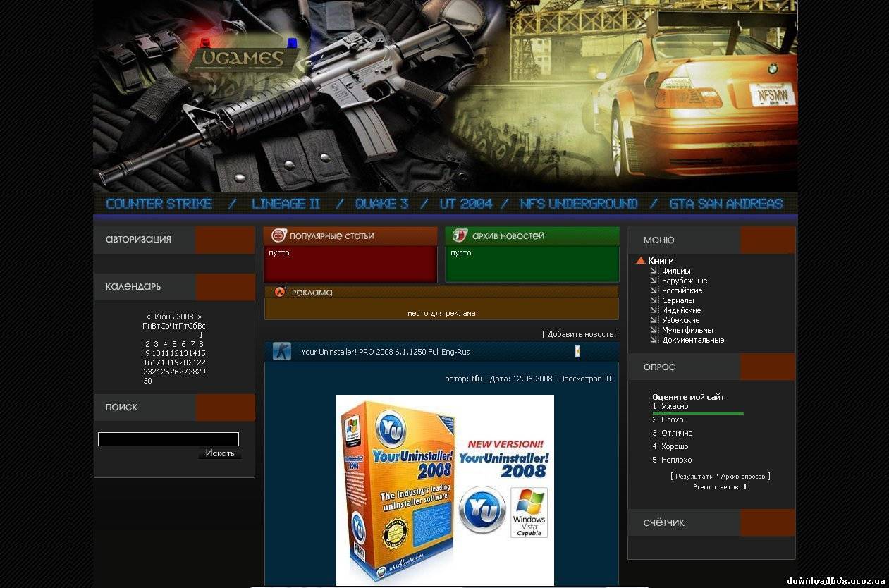The width and height of the screenshot is (889, 588).
Task: Open the Документальные menu link
Action: click(693, 340)
